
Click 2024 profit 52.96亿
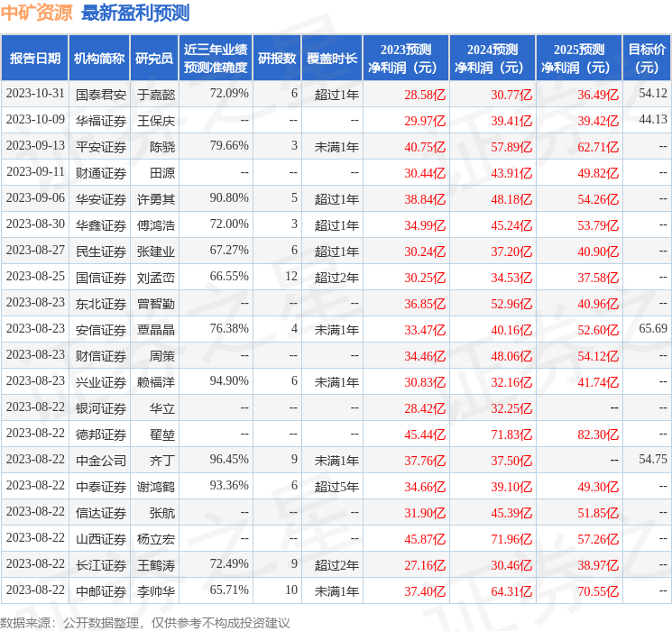click(511, 304)
